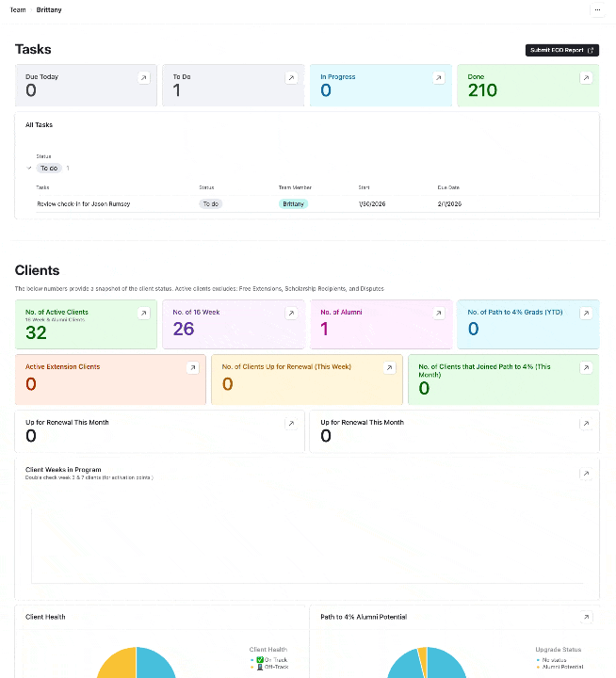The height and width of the screenshot is (678, 616).
Task: Open the In Progress card expand arrow
Action: coord(439,78)
